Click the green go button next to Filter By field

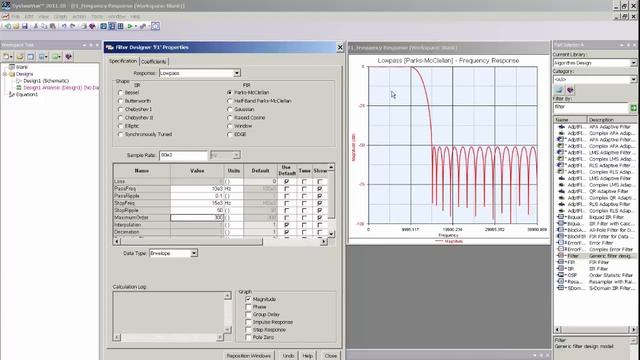pos(633,107)
